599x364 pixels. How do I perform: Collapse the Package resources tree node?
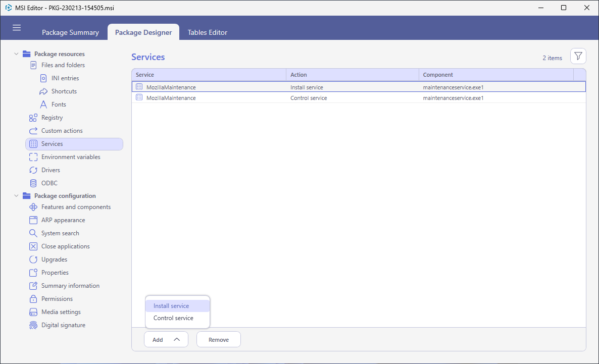(x=16, y=54)
